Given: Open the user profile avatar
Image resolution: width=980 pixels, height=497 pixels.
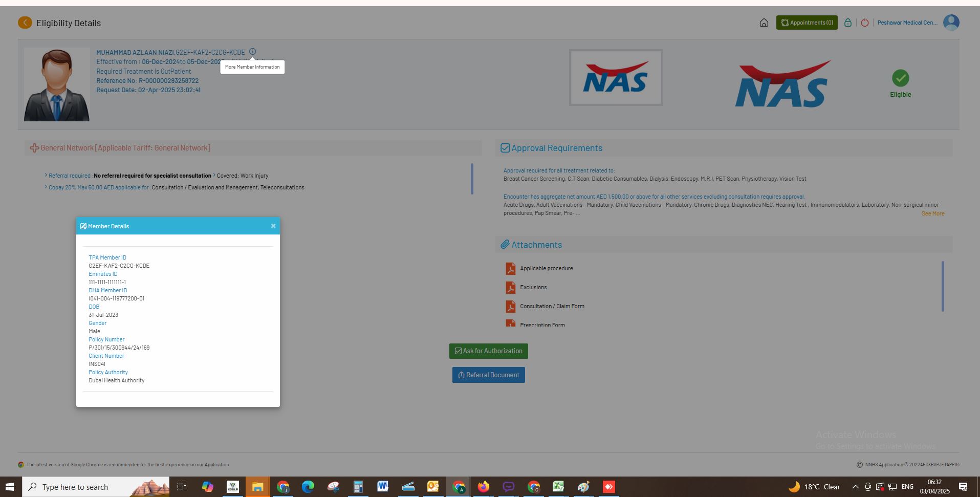Looking at the screenshot, I should click(x=951, y=23).
